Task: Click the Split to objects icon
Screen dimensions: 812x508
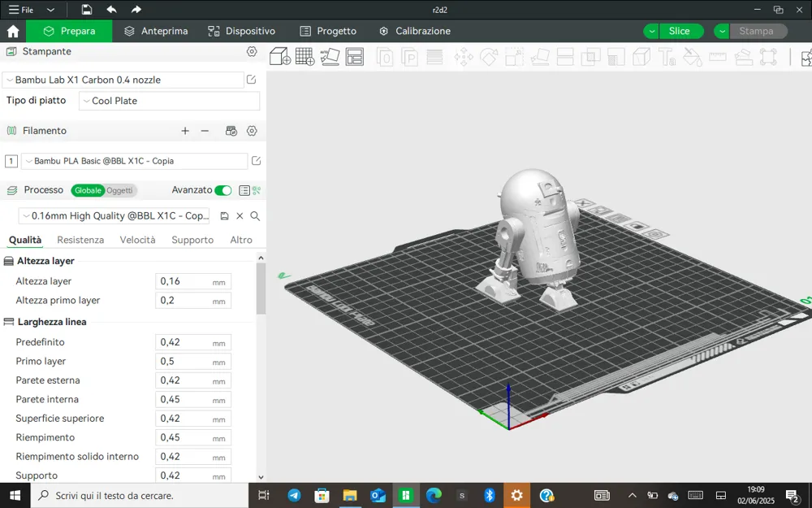Action: click(x=385, y=57)
